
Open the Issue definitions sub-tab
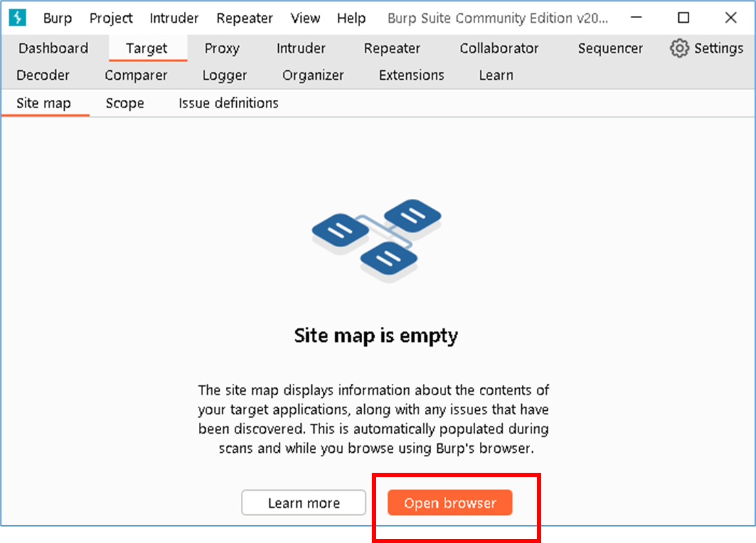(x=229, y=103)
